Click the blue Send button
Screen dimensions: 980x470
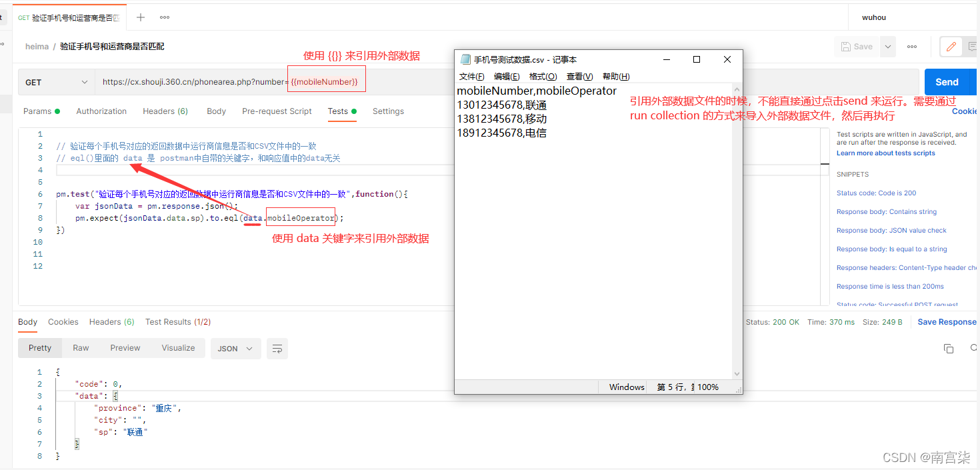[x=947, y=82]
